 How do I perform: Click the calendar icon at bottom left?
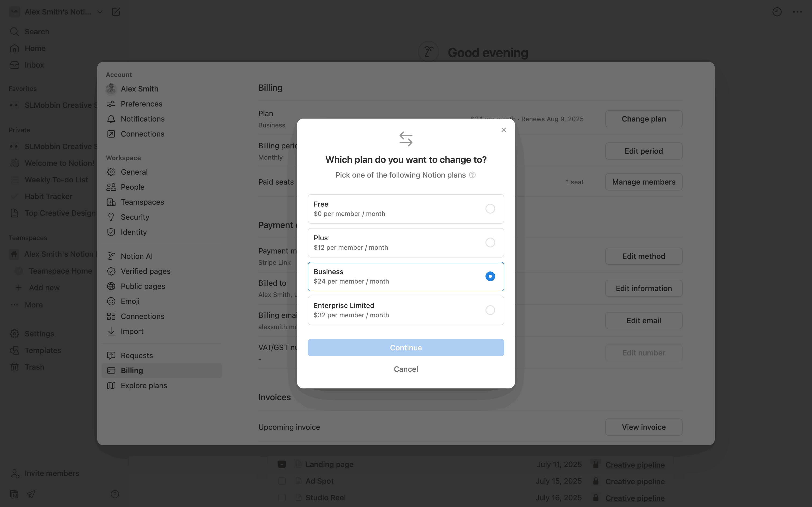pos(14,494)
